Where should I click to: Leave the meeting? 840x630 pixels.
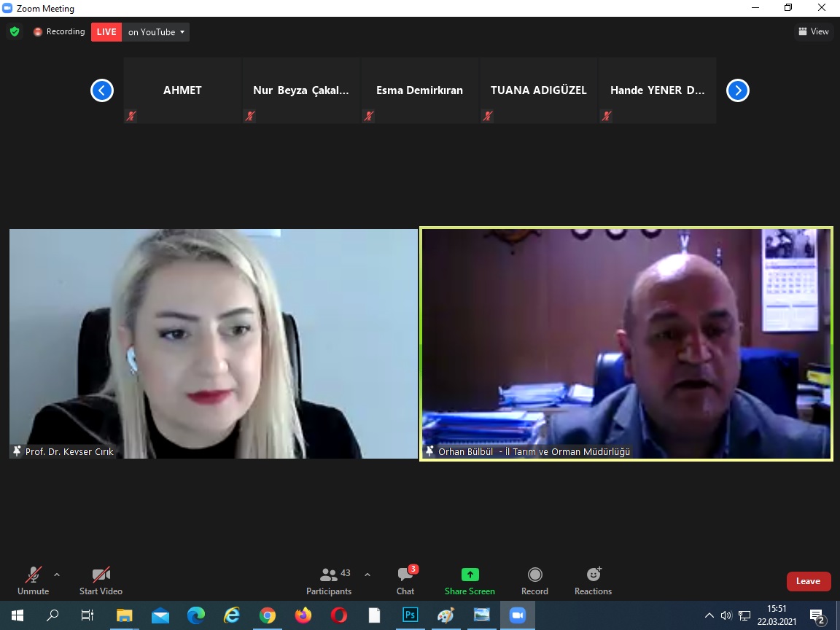[808, 581]
